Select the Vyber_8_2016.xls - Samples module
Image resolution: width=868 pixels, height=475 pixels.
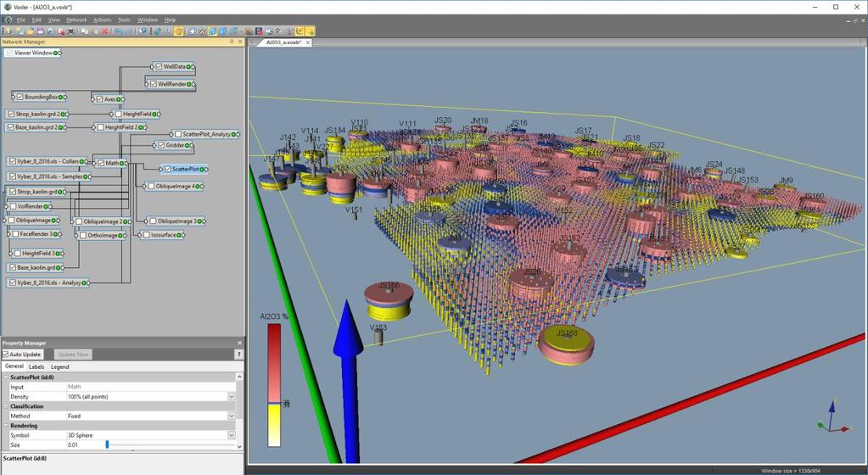(50, 176)
